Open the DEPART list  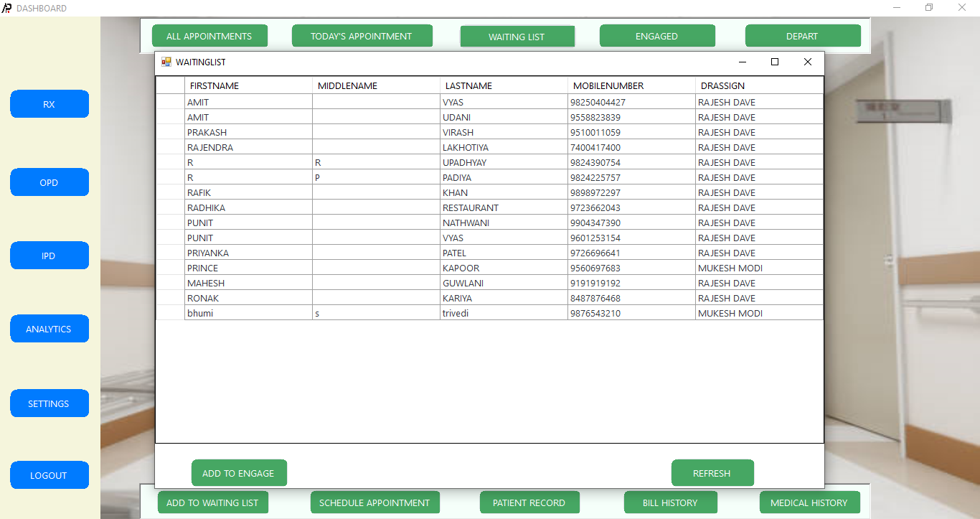pyautogui.click(x=802, y=36)
